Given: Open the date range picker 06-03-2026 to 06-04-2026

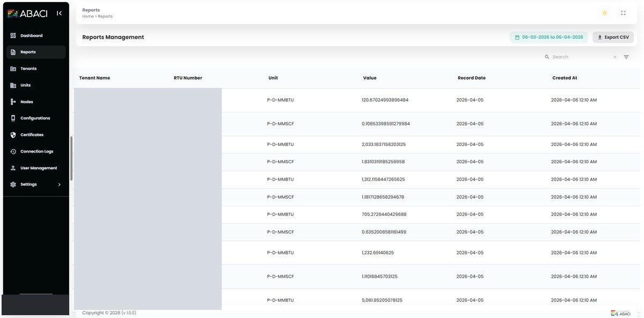Looking at the screenshot, I should (x=548, y=37).
